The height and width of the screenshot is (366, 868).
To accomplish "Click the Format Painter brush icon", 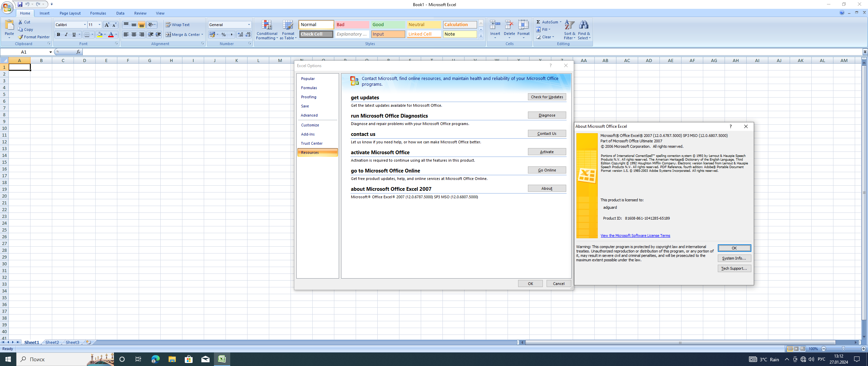I will [21, 37].
